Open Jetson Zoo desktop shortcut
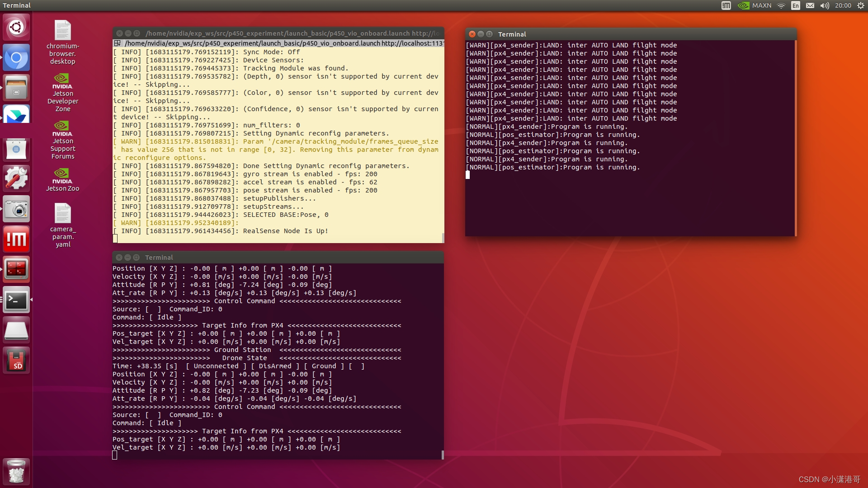 coord(63,180)
